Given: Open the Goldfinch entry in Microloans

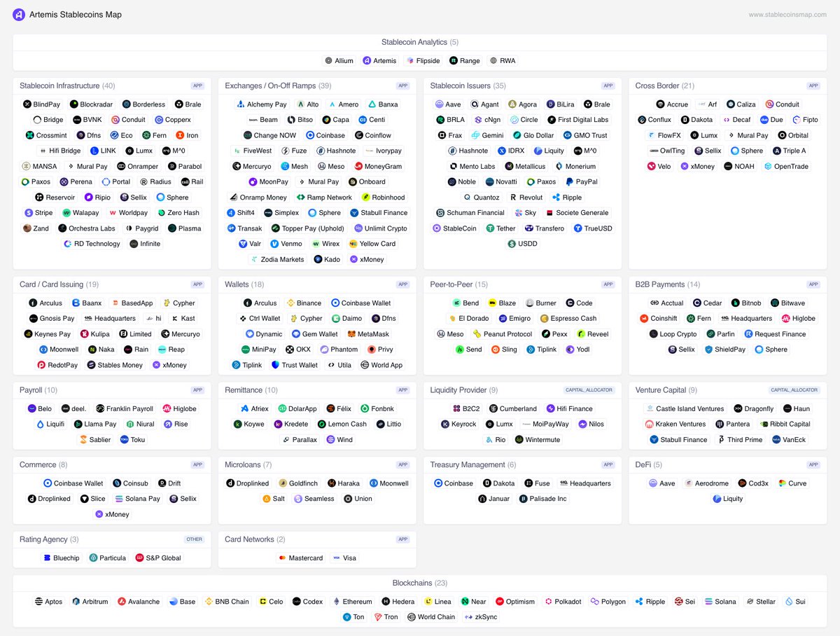Looking at the screenshot, I should [x=297, y=483].
